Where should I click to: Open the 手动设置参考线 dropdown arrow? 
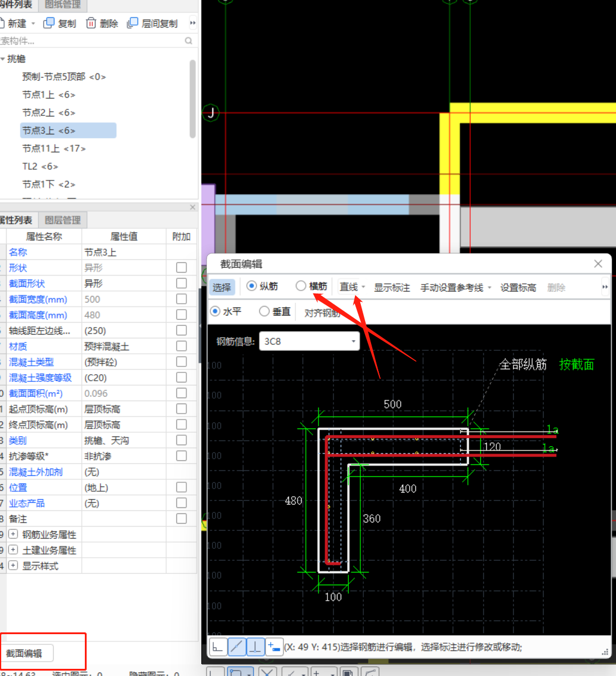pyautogui.click(x=489, y=287)
